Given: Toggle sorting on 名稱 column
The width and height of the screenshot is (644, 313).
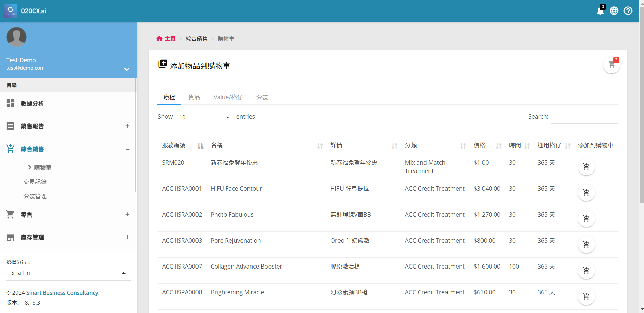Looking at the screenshot, I should [x=319, y=146].
